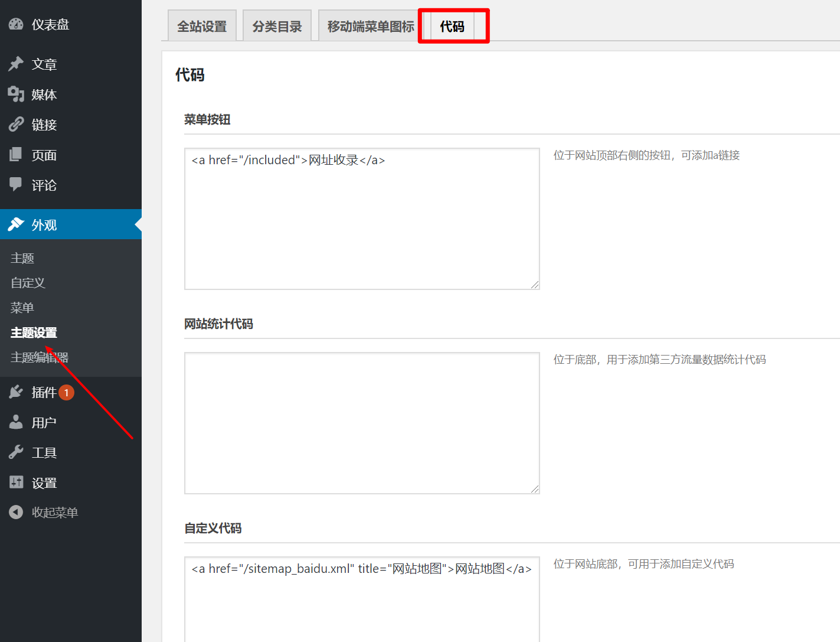
Task: Open the 分类目录 tab
Action: (277, 27)
